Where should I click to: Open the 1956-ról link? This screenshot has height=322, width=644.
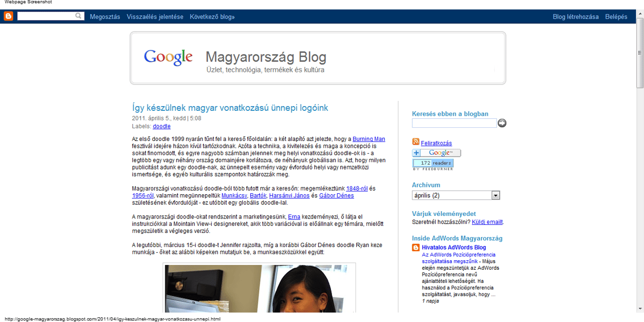[x=143, y=195]
